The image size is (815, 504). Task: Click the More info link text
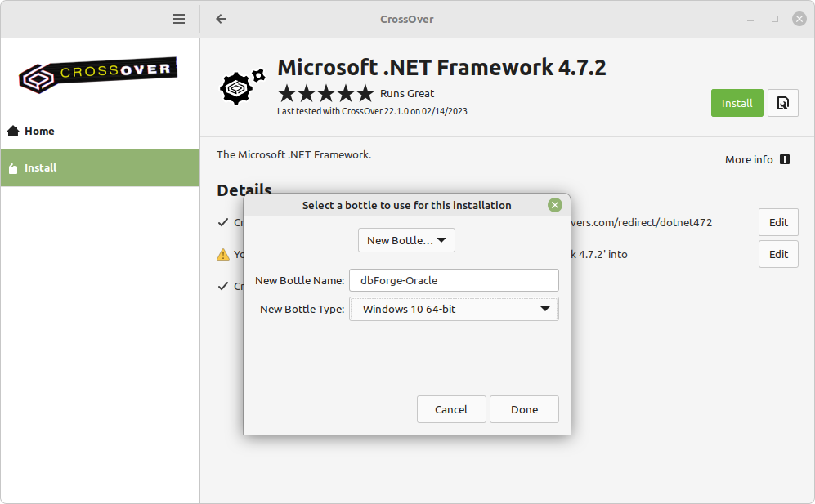click(x=749, y=159)
